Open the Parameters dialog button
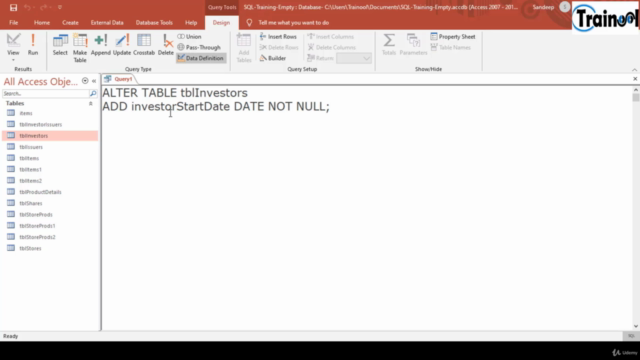The height and width of the screenshot is (360, 640). click(x=413, y=44)
